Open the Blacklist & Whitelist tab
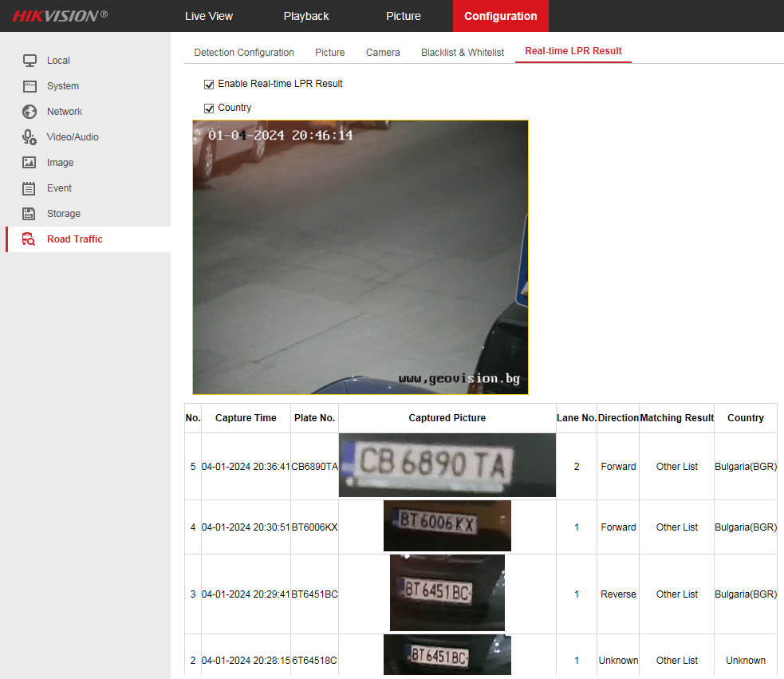Viewport: 784px width, 679px height. [x=463, y=53]
